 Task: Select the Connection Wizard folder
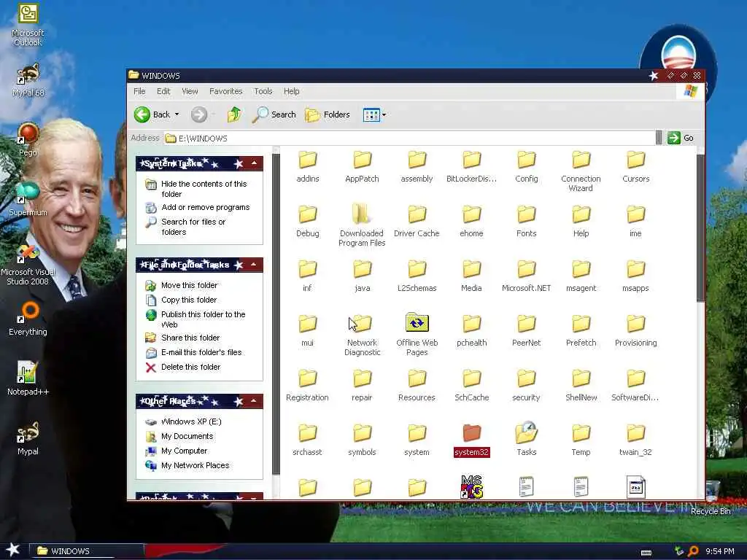581,171
